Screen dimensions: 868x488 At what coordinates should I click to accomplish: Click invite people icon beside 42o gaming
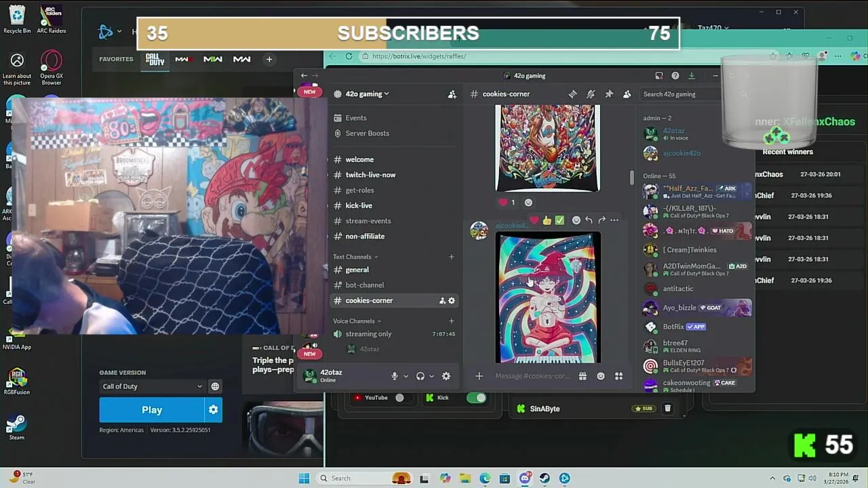(452, 94)
